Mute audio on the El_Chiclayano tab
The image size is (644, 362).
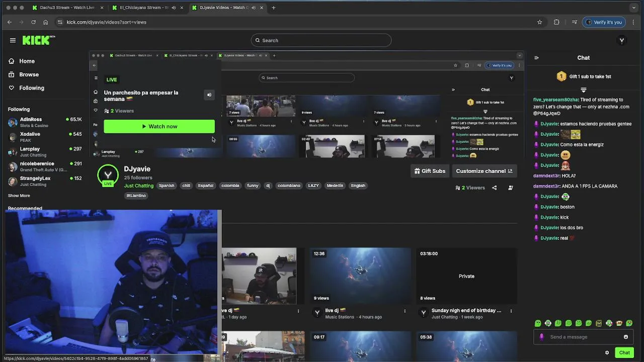click(174, 8)
